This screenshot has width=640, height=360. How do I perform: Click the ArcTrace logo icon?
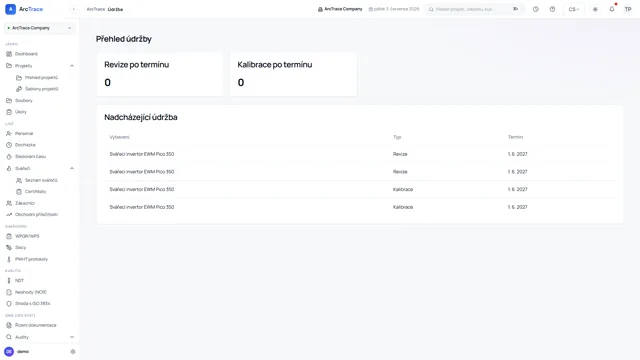point(11,9)
